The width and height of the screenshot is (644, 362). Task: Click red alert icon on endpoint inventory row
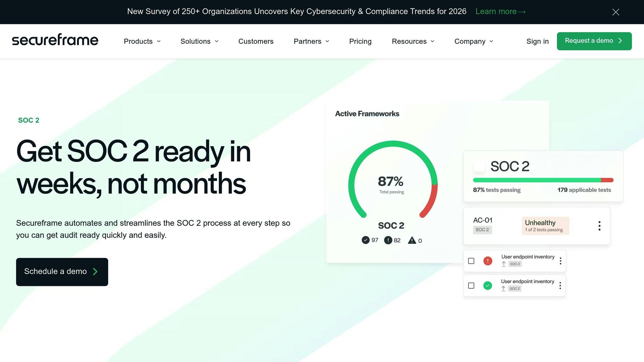[487, 261]
